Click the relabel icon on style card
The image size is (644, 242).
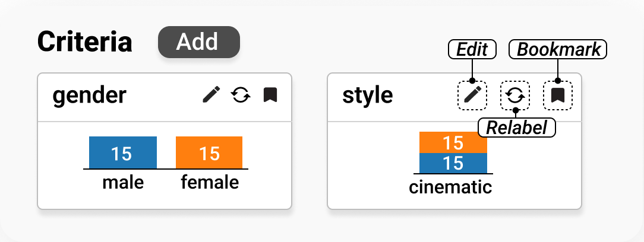click(515, 95)
